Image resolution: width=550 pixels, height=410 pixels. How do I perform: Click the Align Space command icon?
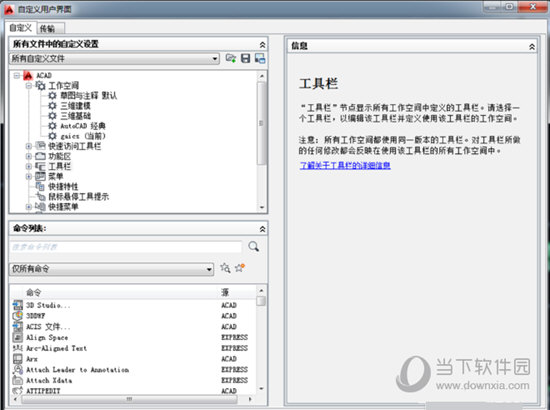[x=18, y=337]
